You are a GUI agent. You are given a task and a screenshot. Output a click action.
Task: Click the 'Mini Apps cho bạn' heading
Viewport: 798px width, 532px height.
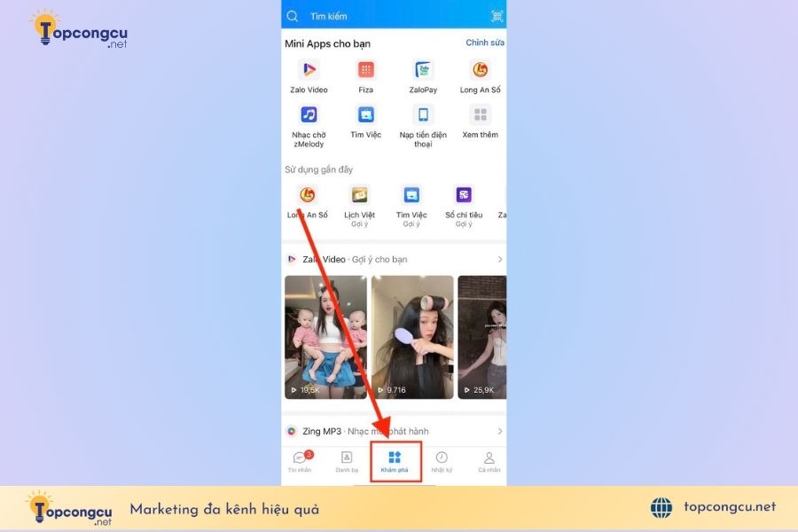click(x=327, y=43)
